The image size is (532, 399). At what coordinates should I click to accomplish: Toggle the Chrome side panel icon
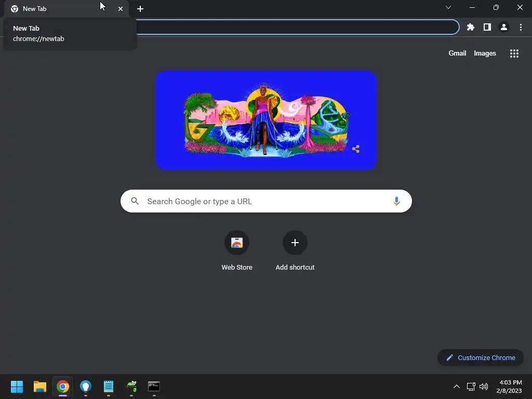(487, 27)
